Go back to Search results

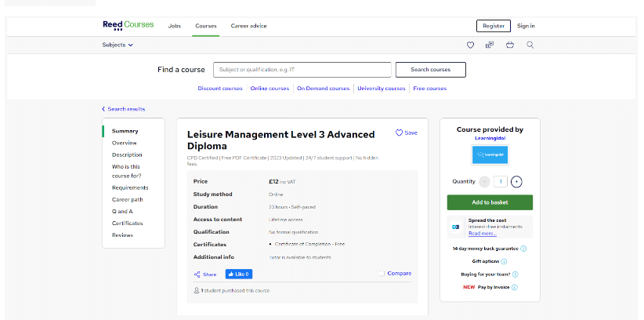pyautogui.click(x=124, y=109)
